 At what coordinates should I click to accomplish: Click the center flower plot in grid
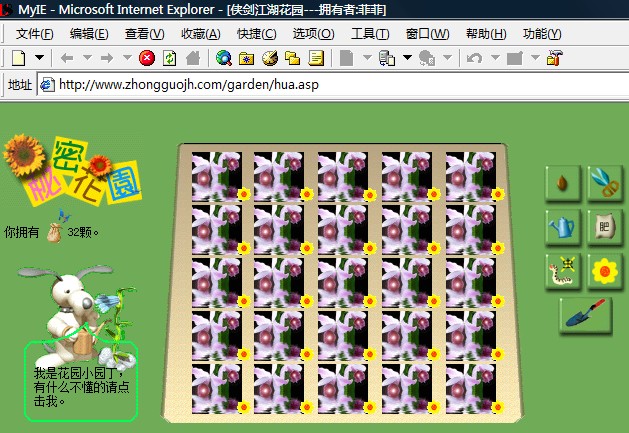tap(343, 283)
